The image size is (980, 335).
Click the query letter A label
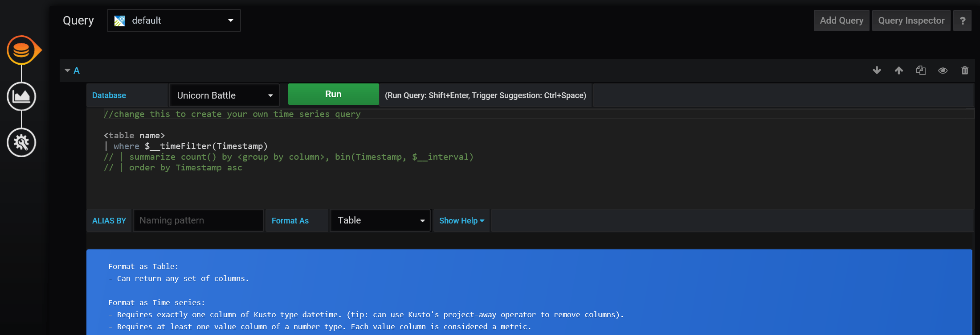pyautogui.click(x=77, y=70)
